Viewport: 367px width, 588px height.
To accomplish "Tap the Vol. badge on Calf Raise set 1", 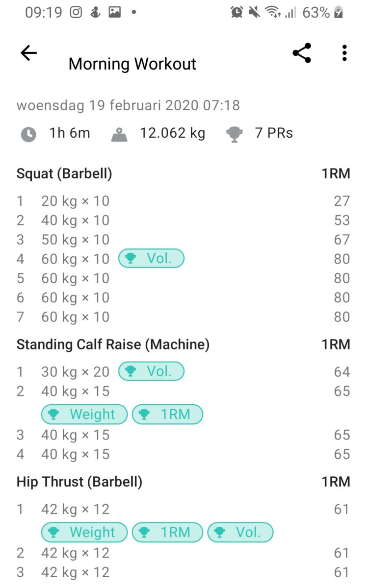I will (x=151, y=371).
